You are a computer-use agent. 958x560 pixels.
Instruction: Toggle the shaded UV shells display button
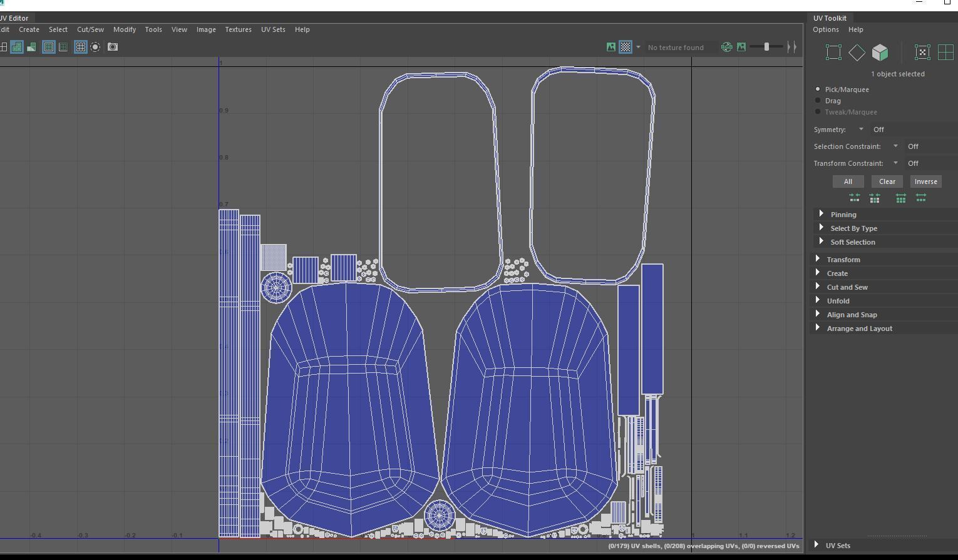17,47
